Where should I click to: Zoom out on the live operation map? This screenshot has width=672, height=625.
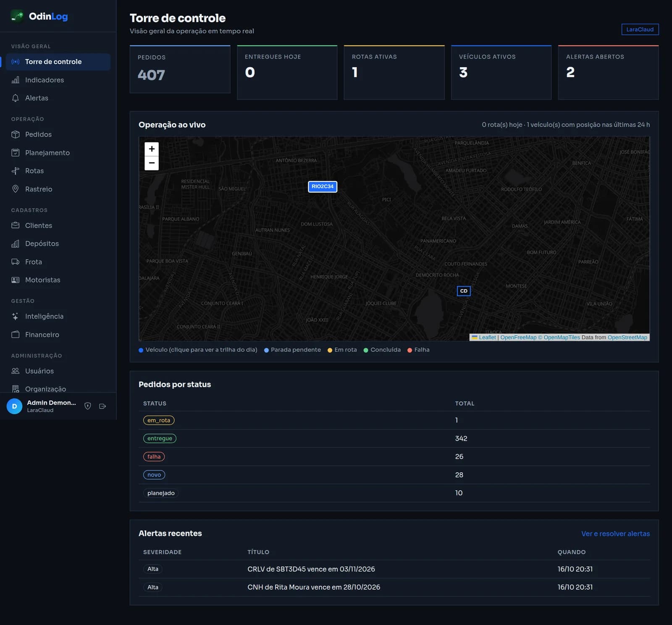pos(152,163)
